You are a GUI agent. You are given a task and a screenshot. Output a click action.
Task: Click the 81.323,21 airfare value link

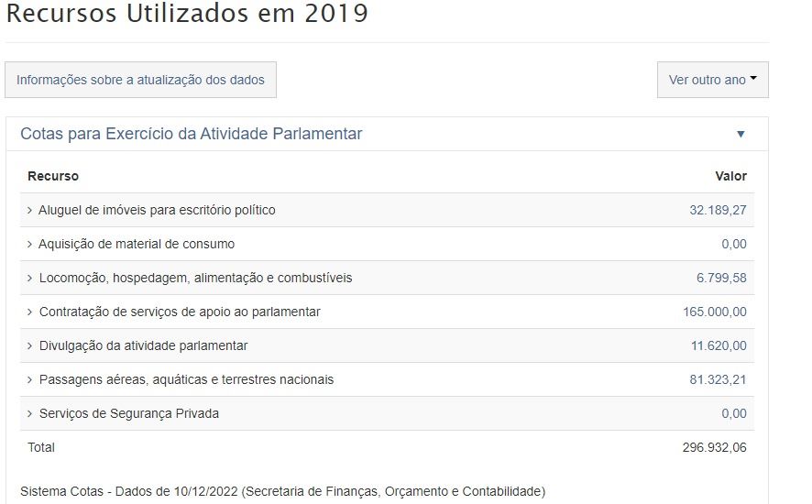click(x=718, y=380)
